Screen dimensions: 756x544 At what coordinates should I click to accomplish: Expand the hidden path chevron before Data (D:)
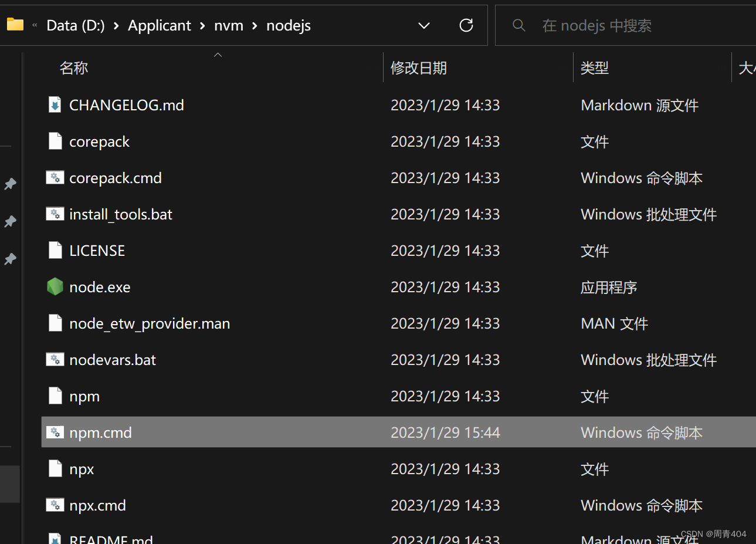point(35,25)
